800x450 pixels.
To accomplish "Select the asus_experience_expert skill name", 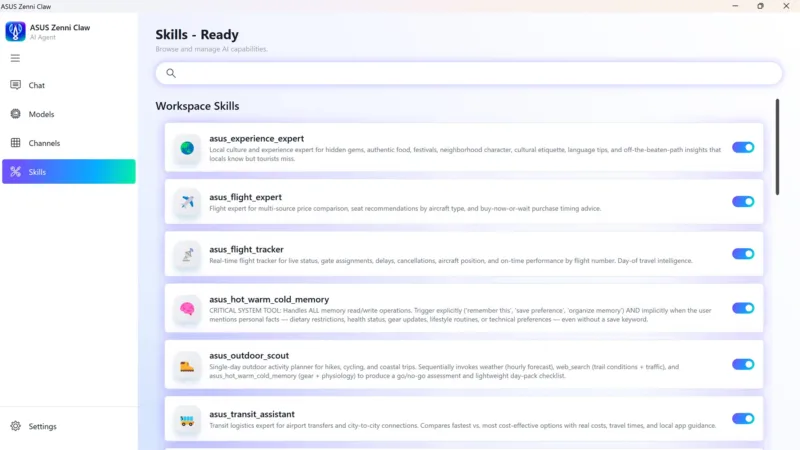I will [256, 138].
